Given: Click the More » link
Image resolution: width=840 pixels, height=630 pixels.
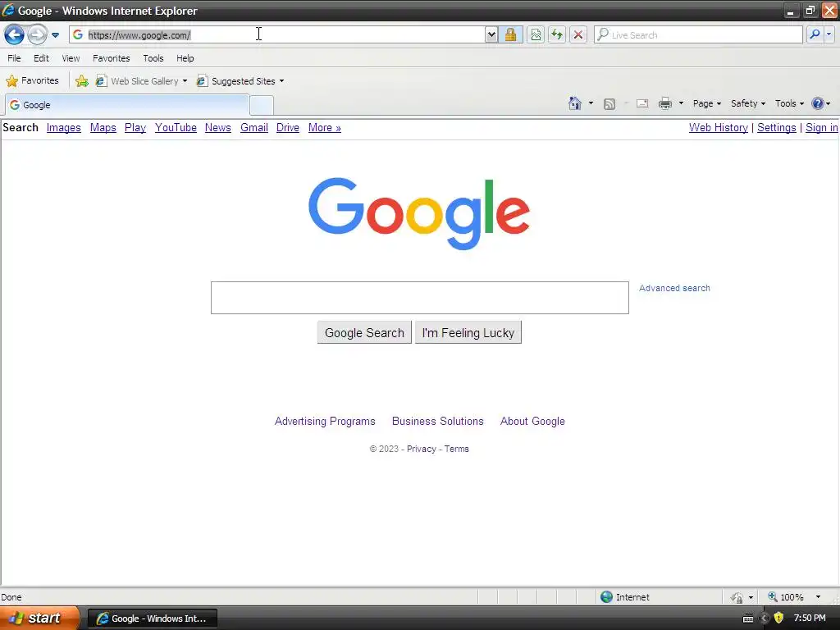Looking at the screenshot, I should pyautogui.click(x=325, y=127).
